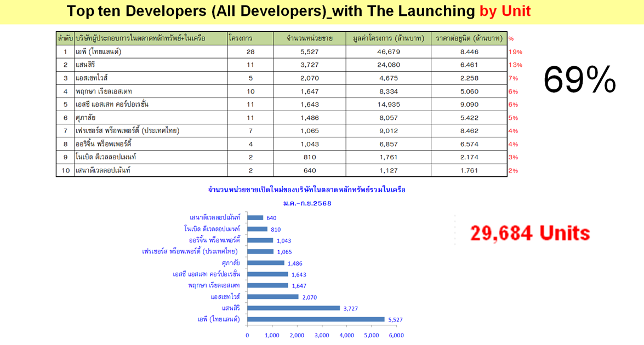Select table cell 'ศุภาลัย' in row 6
Screen dimensions: 644x345
click(150, 118)
